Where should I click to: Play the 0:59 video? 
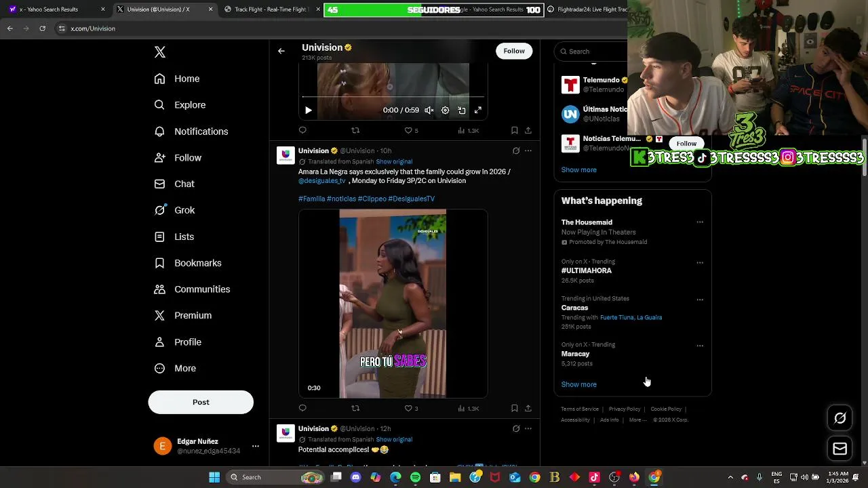[x=308, y=110]
